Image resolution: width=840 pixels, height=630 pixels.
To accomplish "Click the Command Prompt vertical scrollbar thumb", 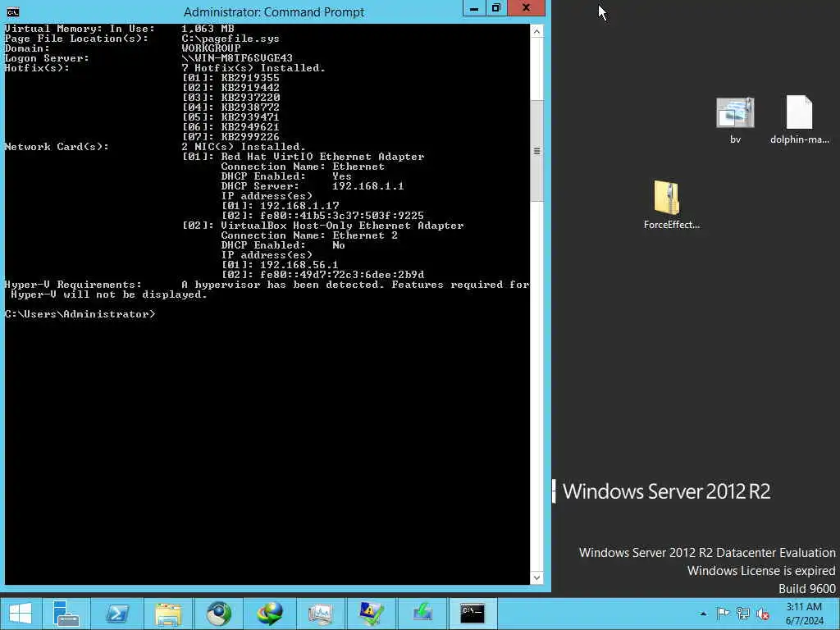I will coord(536,151).
